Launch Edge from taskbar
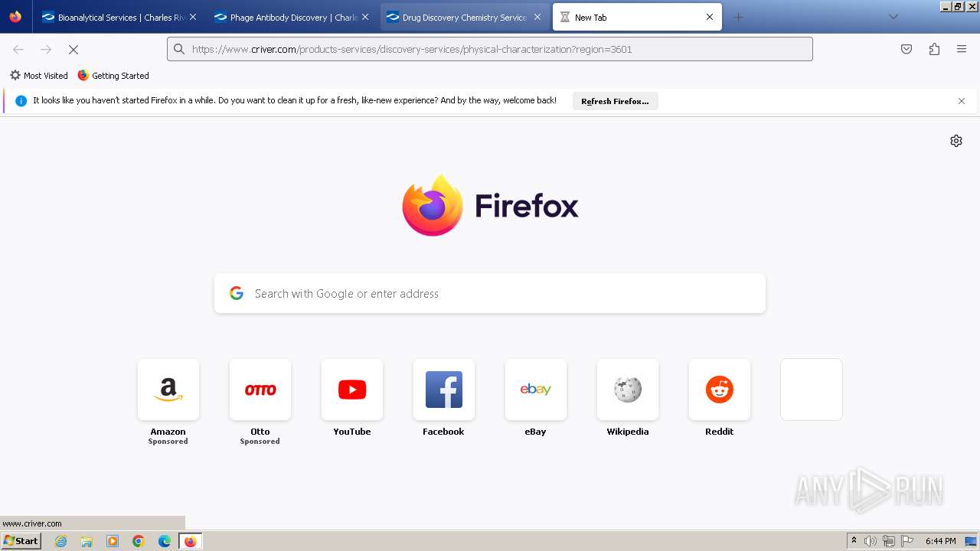The image size is (980, 551). pyautogui.click(x=165, y=541)
